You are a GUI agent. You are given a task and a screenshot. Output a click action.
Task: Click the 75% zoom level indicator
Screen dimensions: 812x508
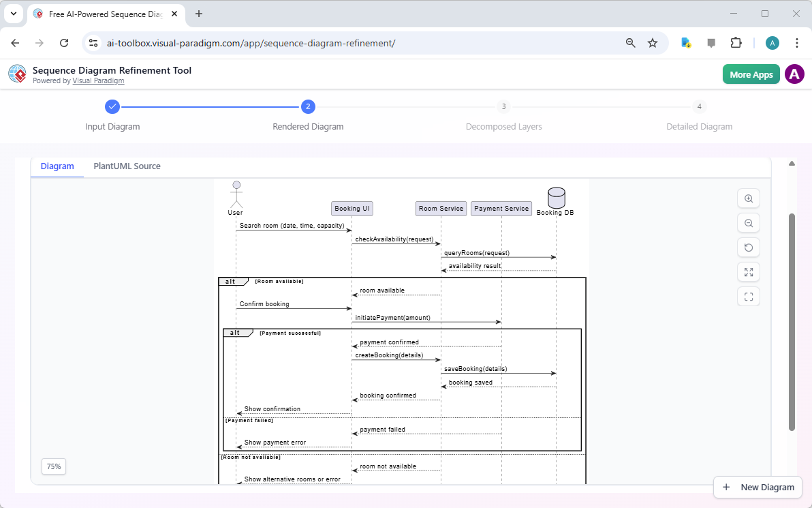[x=53, y=466]
